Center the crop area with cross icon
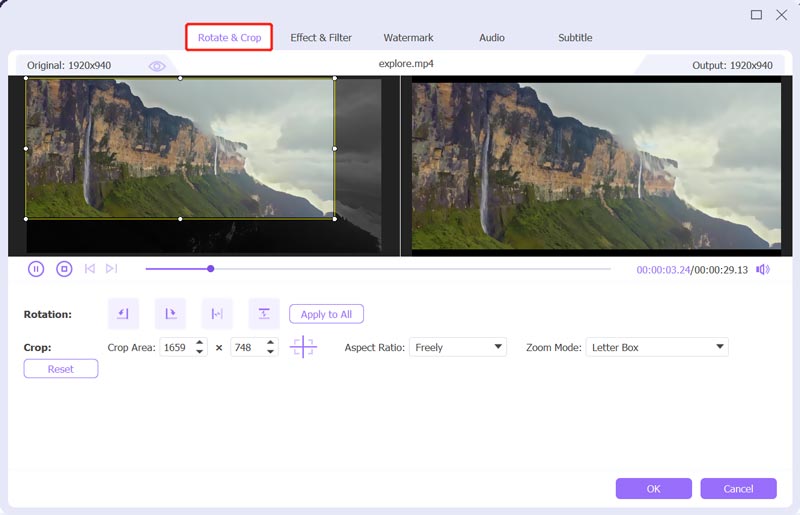800x515 pixels. pyautogui.click(x=303, y=347)
